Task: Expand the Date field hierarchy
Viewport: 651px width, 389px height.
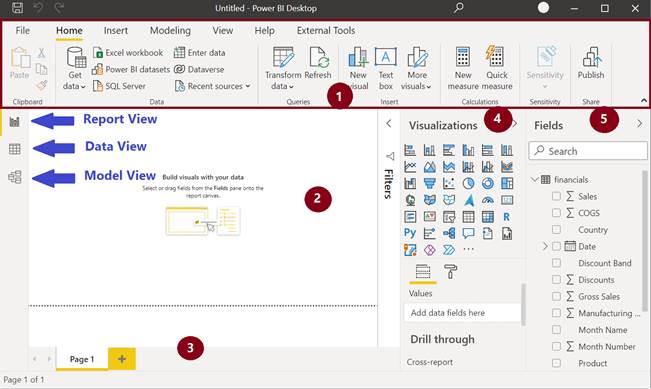Action: (x=545, y=246)
